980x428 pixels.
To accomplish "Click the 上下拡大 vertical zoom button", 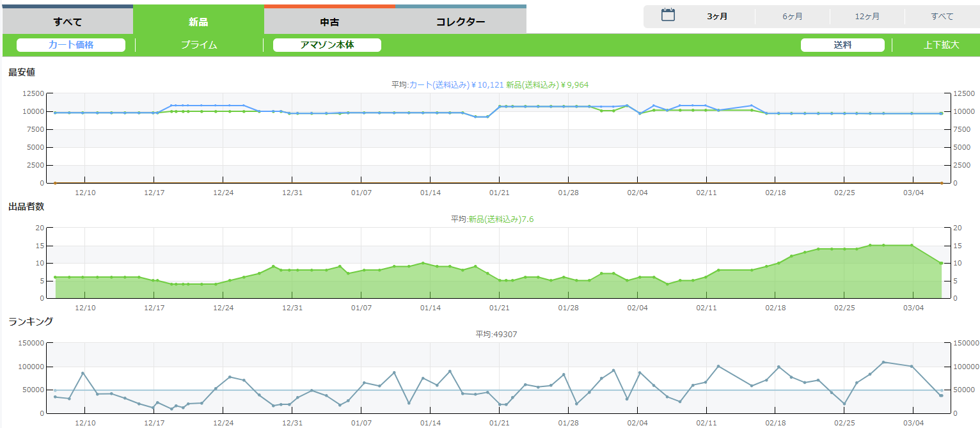I will point(941,45).
